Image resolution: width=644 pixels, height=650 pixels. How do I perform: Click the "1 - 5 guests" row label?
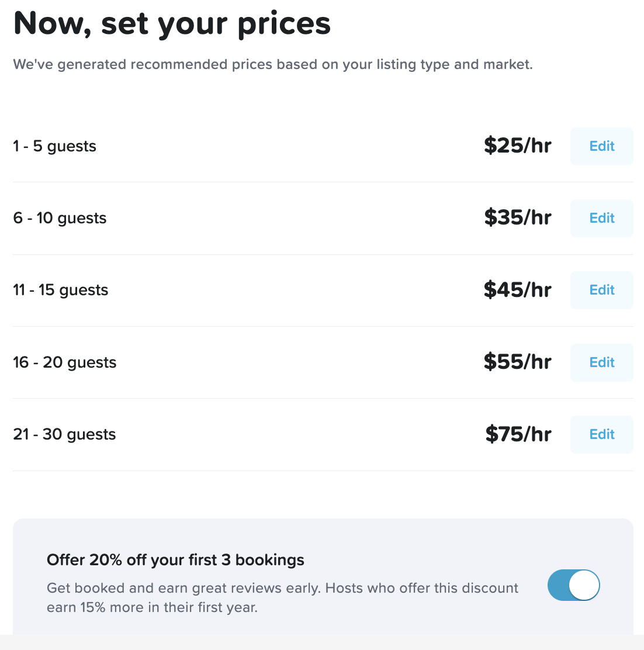54,146
